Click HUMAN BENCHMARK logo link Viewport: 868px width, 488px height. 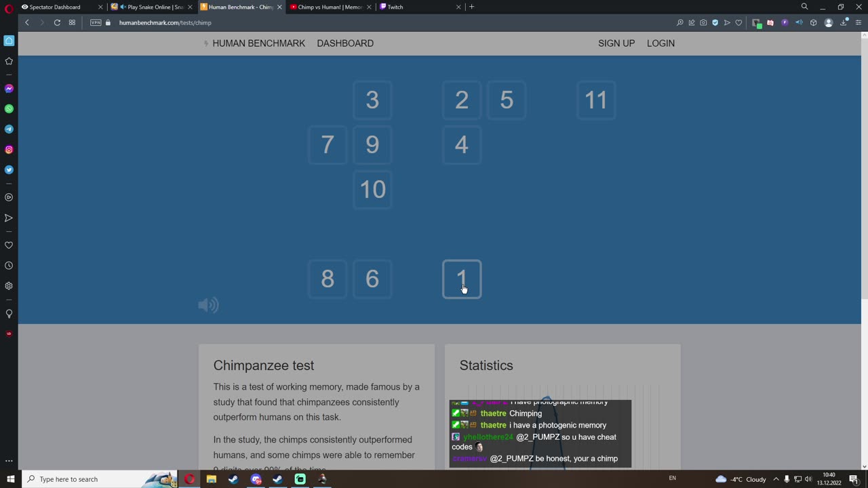point(254,43)
